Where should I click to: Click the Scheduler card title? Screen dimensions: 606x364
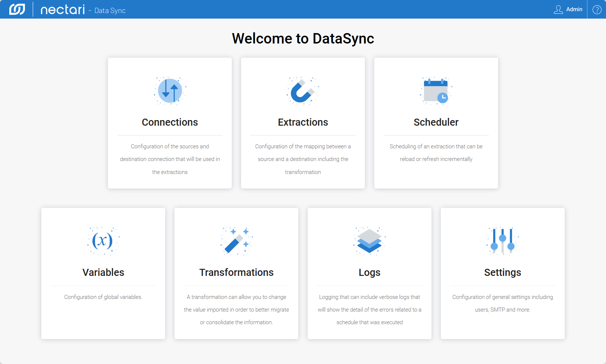(436, 122)
